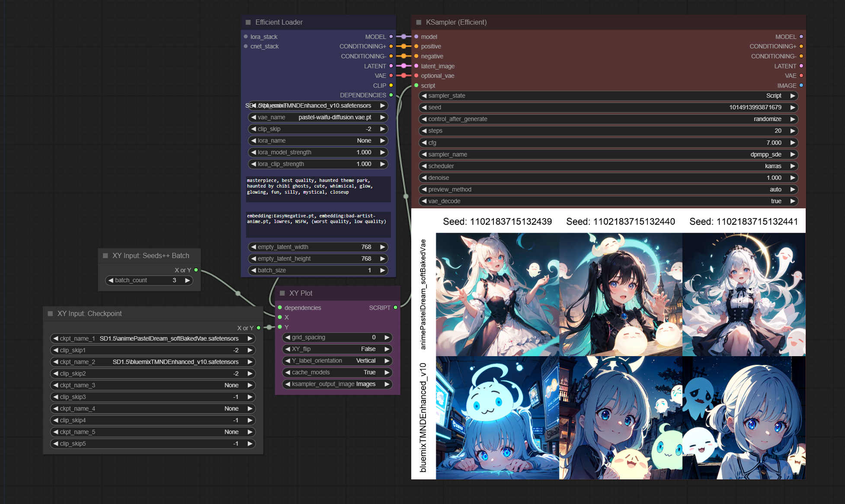Click the cfg 7.000 value slider

pyautogui.click(x=608, y=143)
